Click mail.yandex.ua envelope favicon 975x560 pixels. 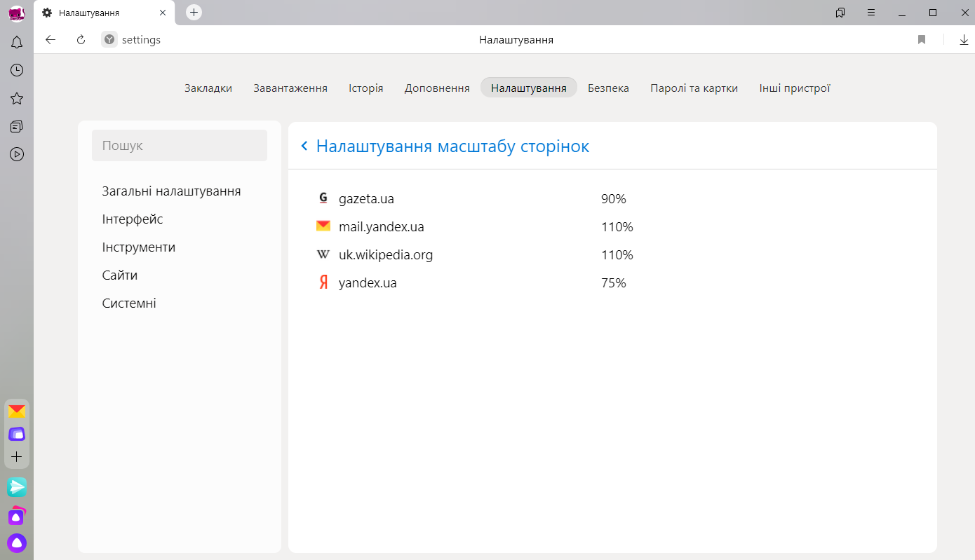(x=323, y=226)
